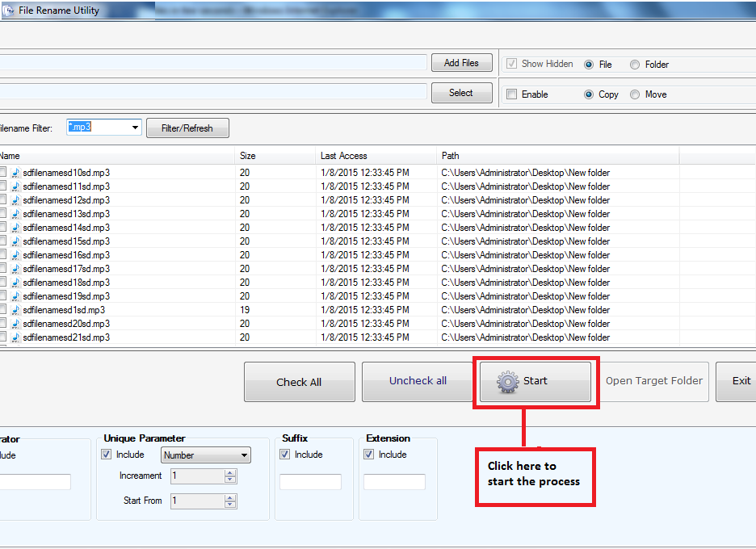The height and width of the screenshot is (549, 756).
Task: Increase the Start From value
Action: [x=230, y=498]
